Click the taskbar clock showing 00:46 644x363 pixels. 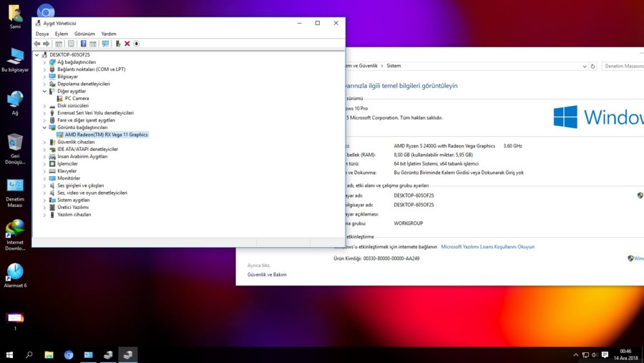626,355
